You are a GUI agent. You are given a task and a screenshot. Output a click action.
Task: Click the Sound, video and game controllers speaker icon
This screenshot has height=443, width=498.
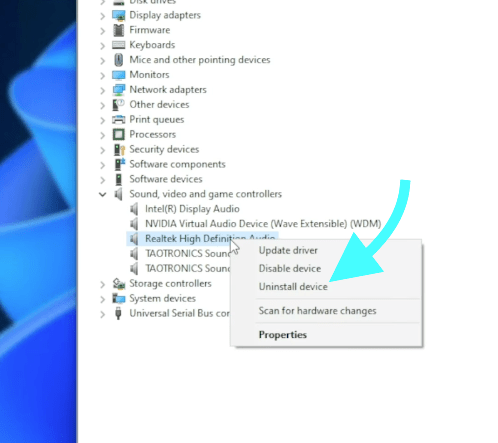click(x=119, y=194)
